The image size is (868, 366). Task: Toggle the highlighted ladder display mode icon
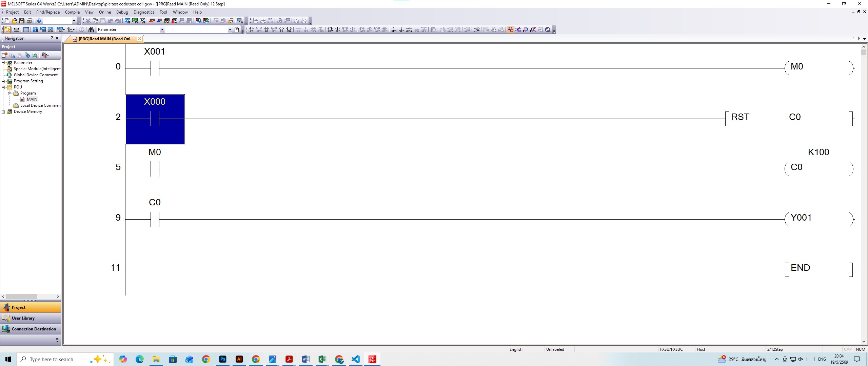pyautogui.click(x=511, y=30)
